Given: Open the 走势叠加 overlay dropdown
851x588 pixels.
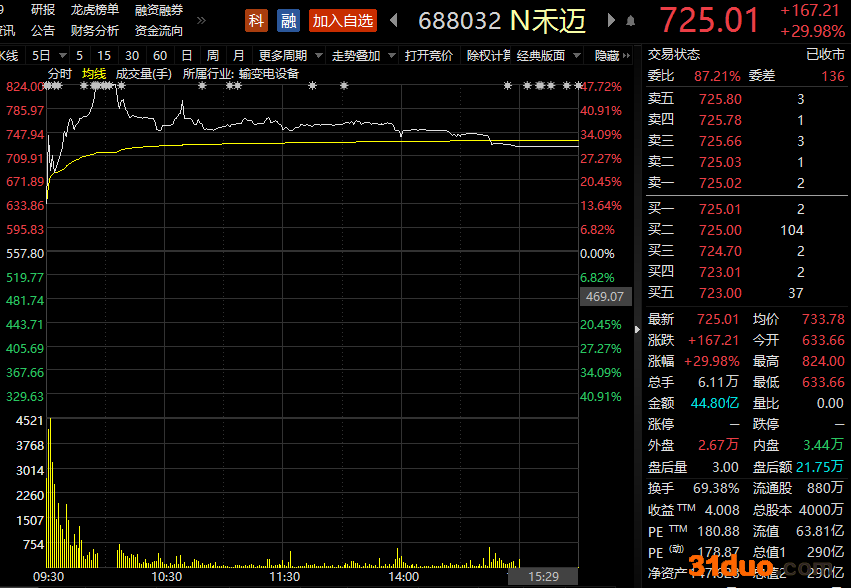Looking at the screenshot, I should (363, 55).
